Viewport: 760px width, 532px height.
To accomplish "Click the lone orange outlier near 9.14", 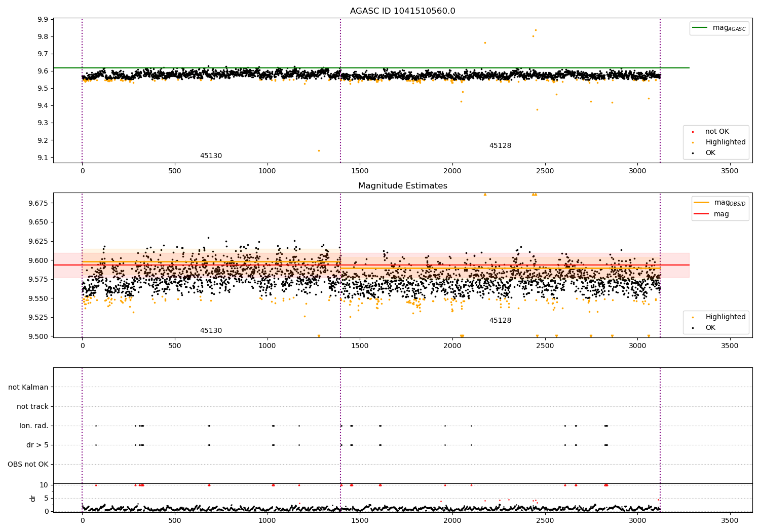I will coord(319,150).
